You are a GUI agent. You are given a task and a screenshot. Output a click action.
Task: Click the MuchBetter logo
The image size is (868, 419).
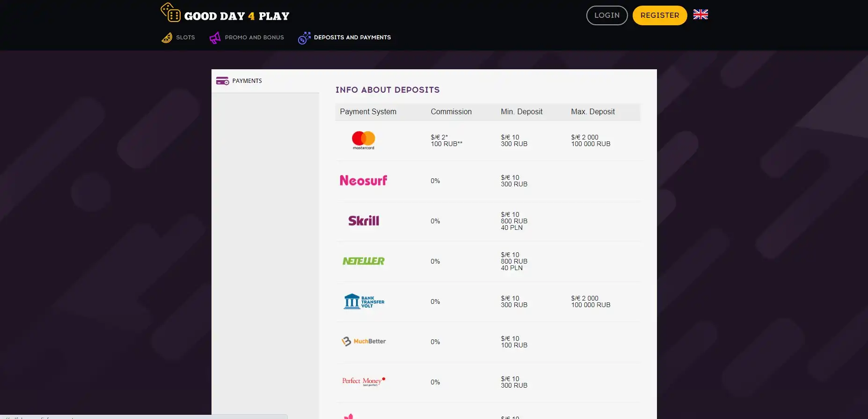click(364, 341)
